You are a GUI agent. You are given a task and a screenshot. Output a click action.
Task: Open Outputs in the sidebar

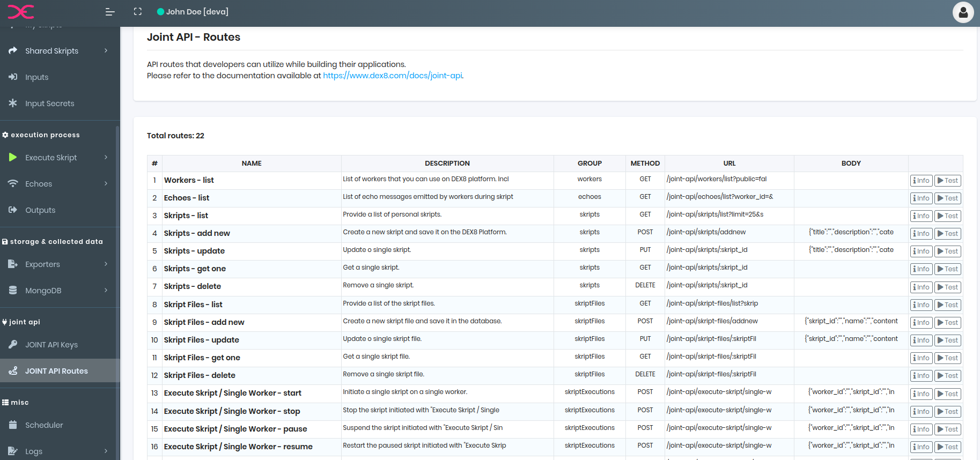click(60, 210)
